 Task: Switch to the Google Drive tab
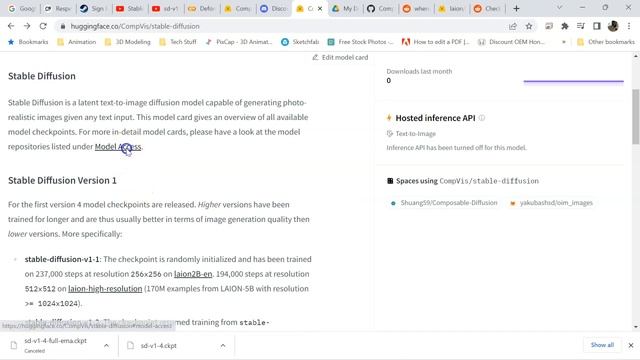point(345,9)
